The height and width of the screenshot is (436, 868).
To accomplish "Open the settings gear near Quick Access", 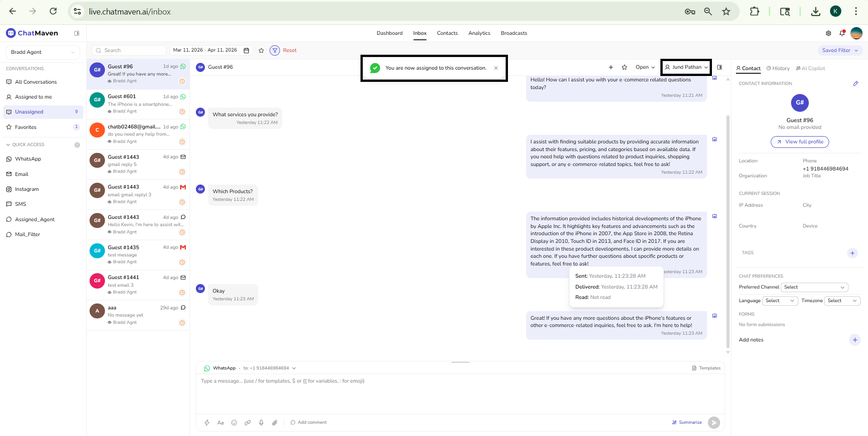I will point(77,145).
